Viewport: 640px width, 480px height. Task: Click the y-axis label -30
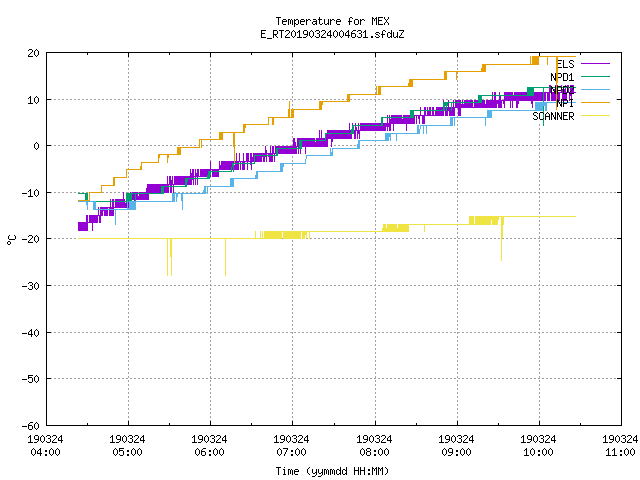coord(31,286)
